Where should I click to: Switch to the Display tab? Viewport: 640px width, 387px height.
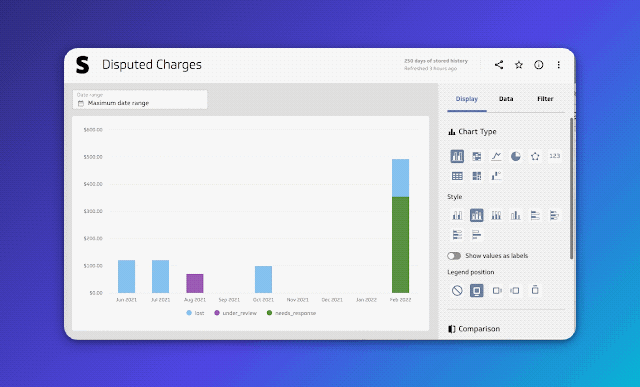click(x=467, y=99)
